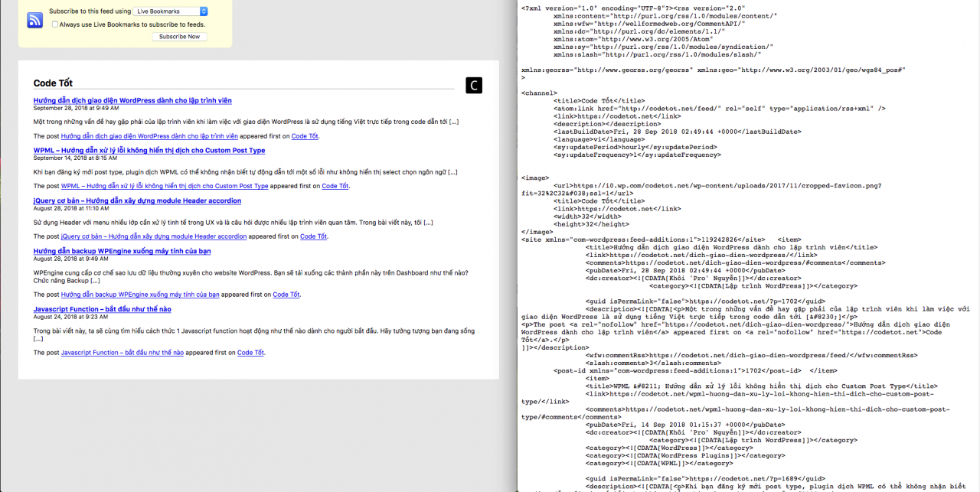Click 'Code Tốt' link after the WPML post line
The height and width of the screenshot is (492, 980).
(335, 186)
